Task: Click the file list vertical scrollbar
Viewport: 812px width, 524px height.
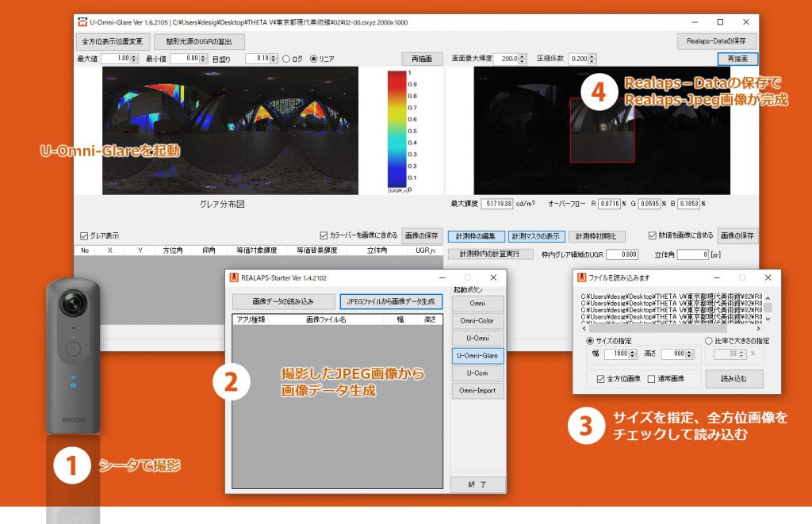Action: pos(768,308)
